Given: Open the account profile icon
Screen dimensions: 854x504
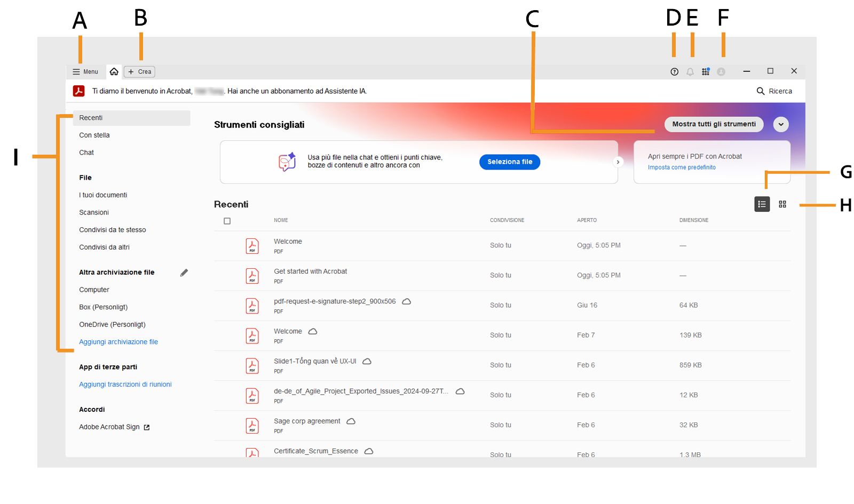Looking at the screenshot, I should click(x=721, y=71).
